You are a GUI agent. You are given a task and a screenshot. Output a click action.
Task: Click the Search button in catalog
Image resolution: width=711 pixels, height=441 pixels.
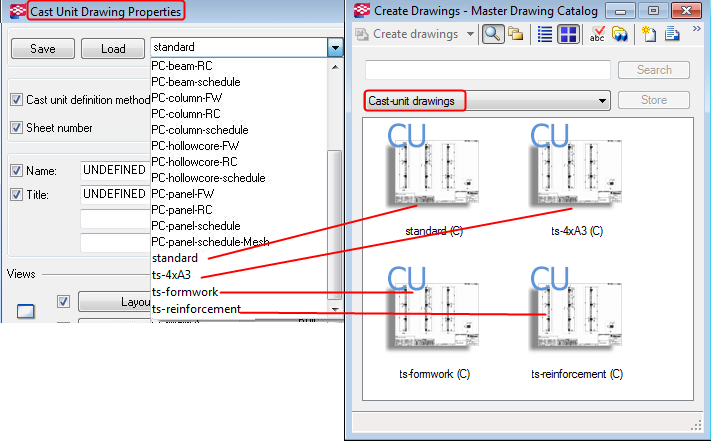654,70
